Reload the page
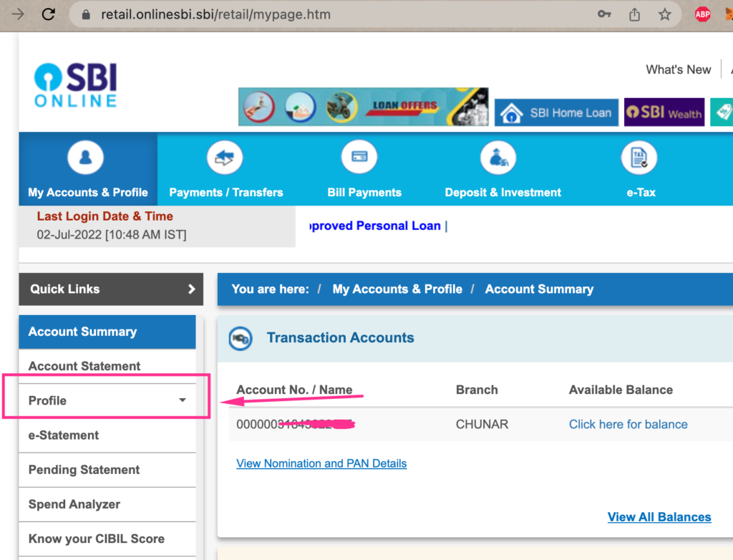The height and width of the screenshot is (560, 733). pyautogui.click(x=49, y=14)
